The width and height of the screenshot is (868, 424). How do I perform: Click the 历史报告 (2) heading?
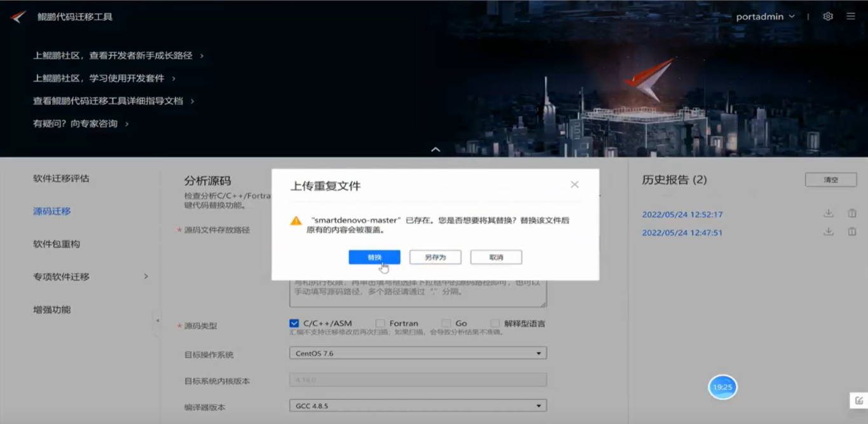pyautogui.click(x=674, y=180)
